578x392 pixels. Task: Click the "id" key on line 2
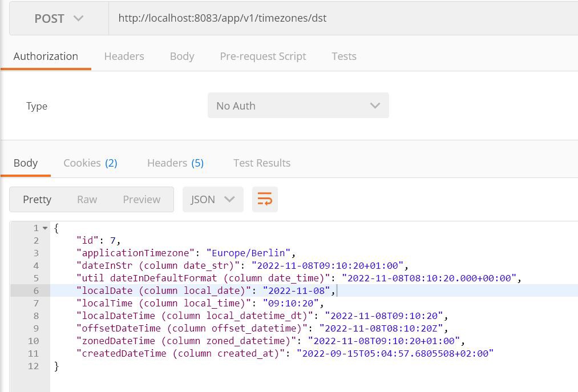tap(87, 240)
